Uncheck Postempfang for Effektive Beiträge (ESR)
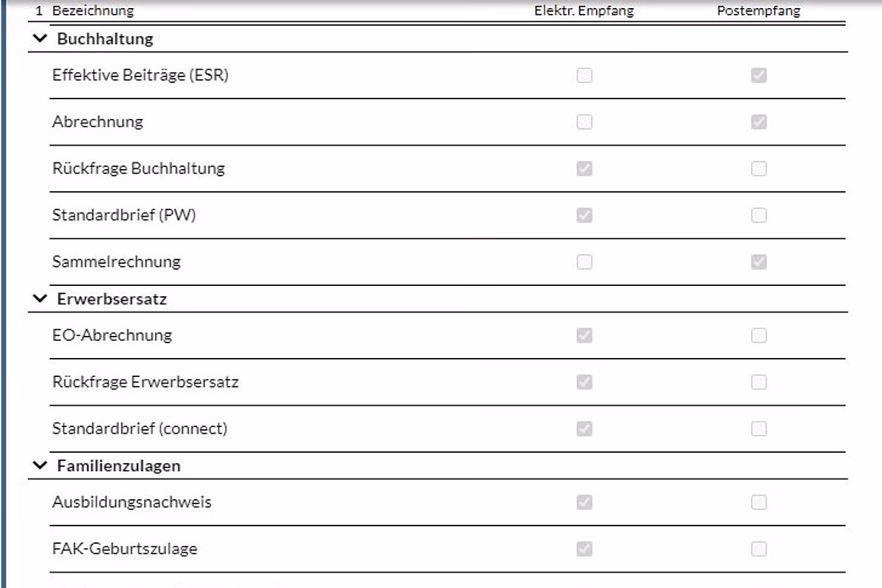 tap(759, 75)
